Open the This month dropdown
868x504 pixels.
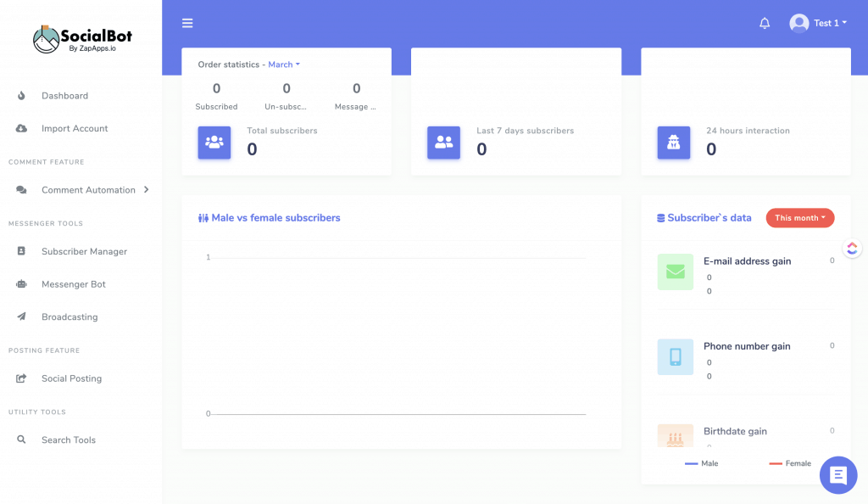(x=800, y=218)
